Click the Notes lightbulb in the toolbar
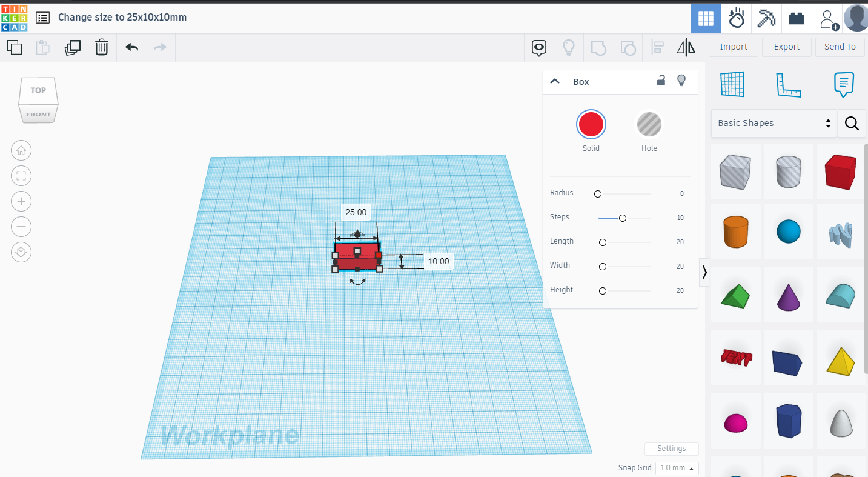Image resolution: width=868 pixels, height=477 pixels. coord(569,48)
